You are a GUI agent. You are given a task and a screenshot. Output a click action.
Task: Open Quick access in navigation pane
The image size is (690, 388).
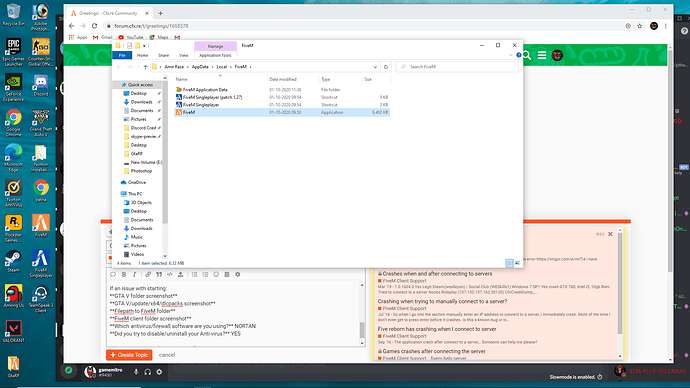coord(140,84)
